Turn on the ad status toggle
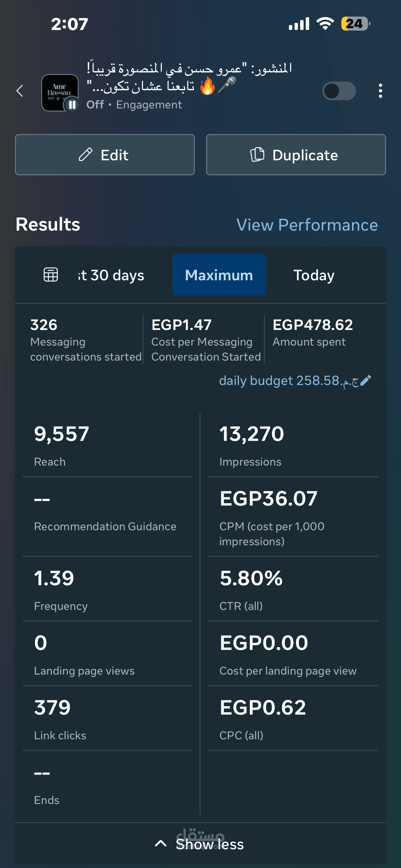Viewport: 401px width, 868px height. (x=339, y=91)
